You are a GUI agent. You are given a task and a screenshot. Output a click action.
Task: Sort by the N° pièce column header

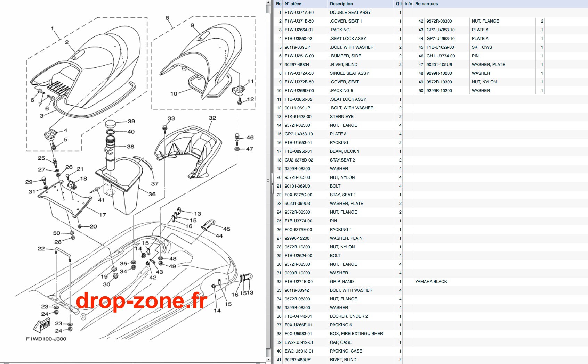pos(305,4)
